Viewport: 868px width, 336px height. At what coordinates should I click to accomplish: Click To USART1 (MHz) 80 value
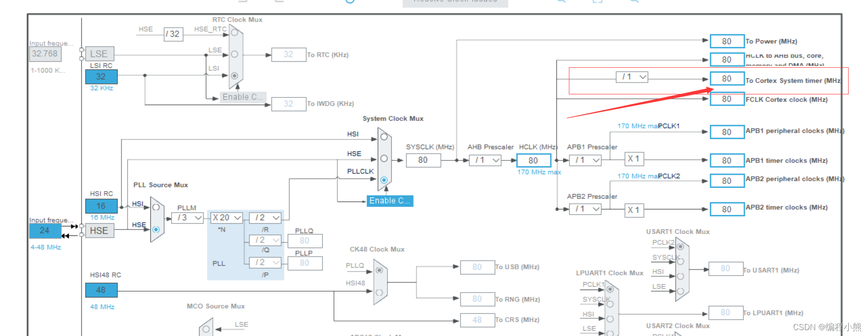[x=725, y=269]
